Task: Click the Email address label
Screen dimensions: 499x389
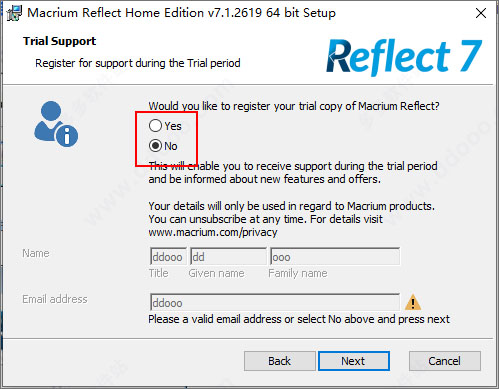Action: point(55,299)
